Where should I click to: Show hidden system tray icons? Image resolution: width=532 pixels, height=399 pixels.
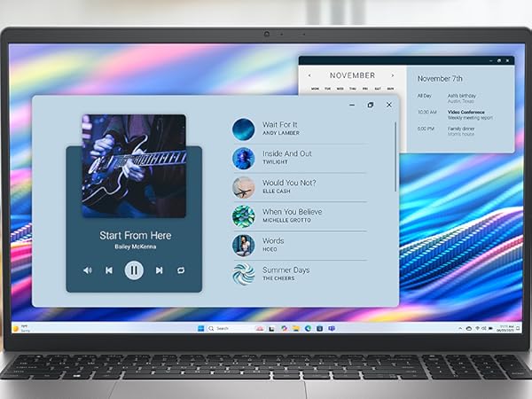coord(460,328)
